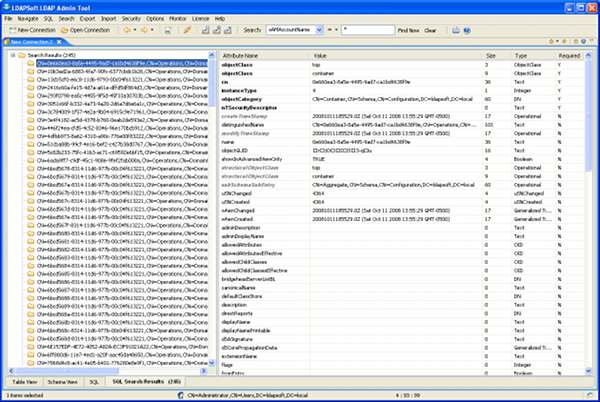Go back with the left yellow arrow
The image size is (600, 402).
click(x=126, y=30)
